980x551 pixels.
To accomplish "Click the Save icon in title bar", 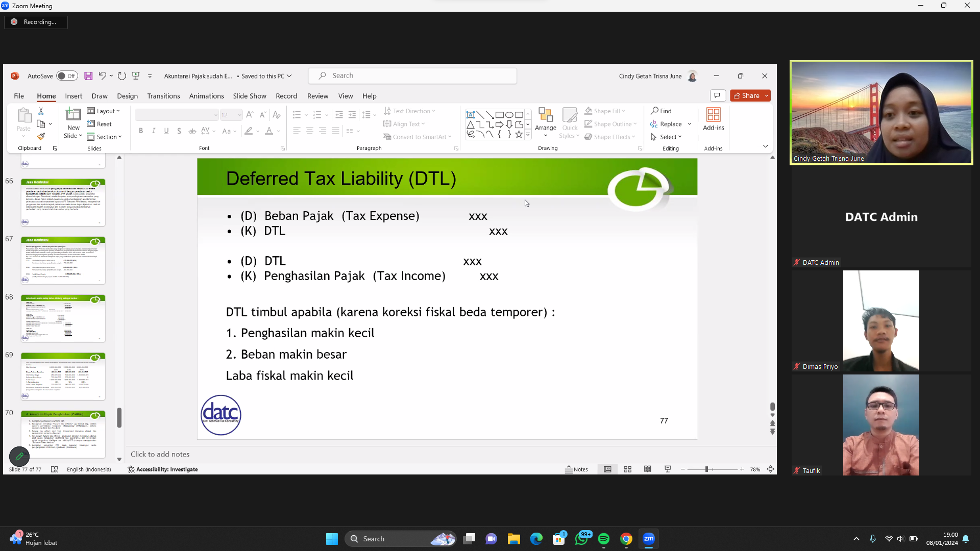I will point(88,76).
